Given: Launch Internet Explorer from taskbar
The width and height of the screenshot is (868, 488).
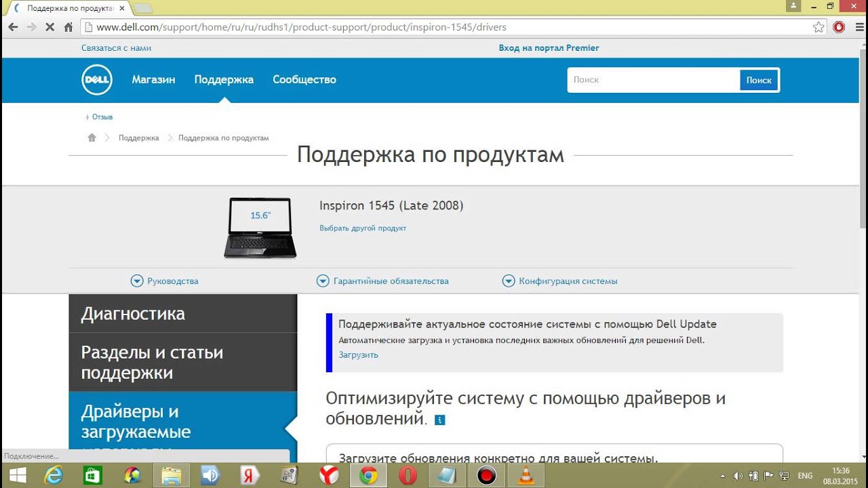Looking at the screenshot, I should tap(53, 476).
